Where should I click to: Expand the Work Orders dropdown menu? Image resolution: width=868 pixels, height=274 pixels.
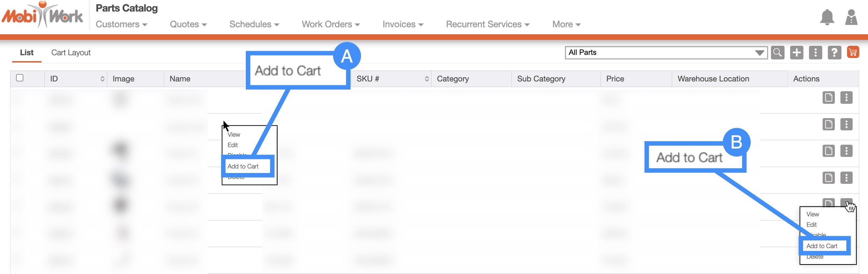[330, 24]
